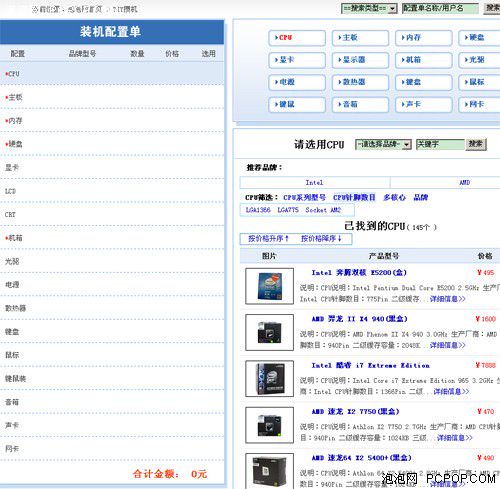This screenshot has height=489, width=500.
Task: Open the 散热器 category button
Action: coord(360,82)
